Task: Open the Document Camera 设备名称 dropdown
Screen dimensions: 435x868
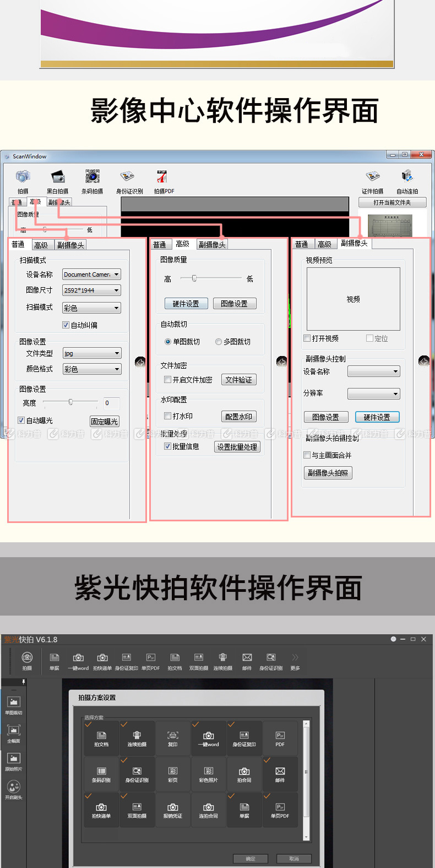Action: [91, 274]
